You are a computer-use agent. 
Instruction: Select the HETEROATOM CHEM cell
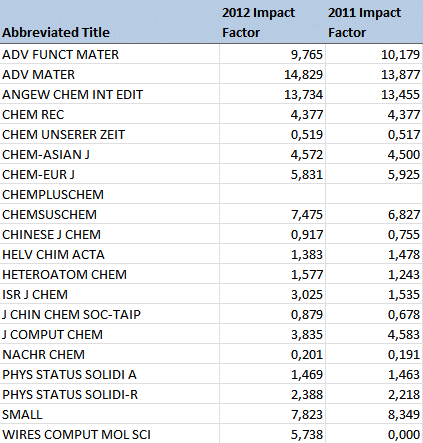coord(110,274)
